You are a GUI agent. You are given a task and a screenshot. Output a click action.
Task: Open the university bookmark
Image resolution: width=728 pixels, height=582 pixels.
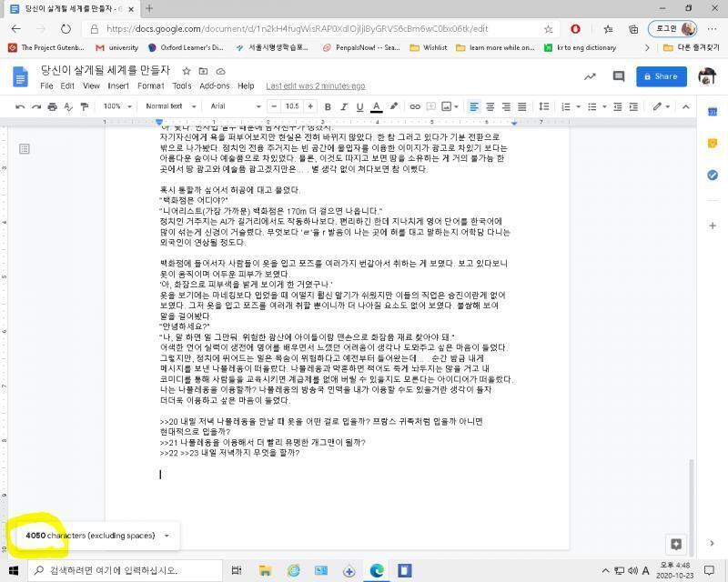coord(117,47)
